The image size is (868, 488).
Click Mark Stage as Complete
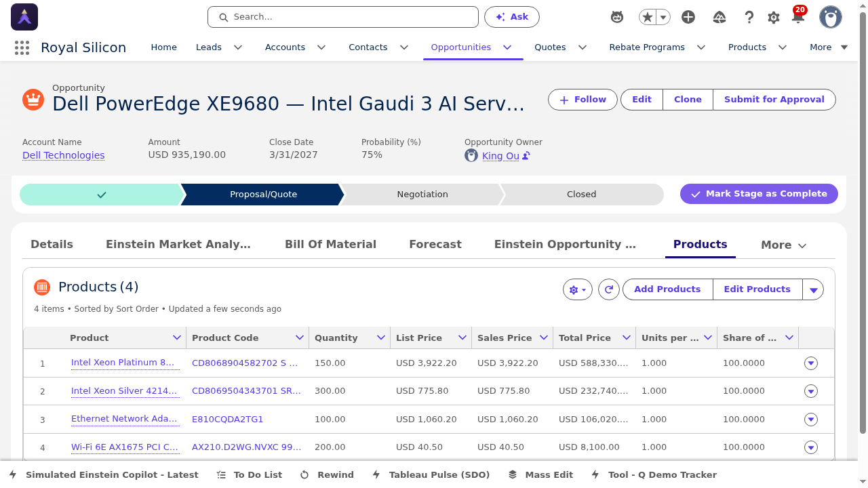click(759, 194)
